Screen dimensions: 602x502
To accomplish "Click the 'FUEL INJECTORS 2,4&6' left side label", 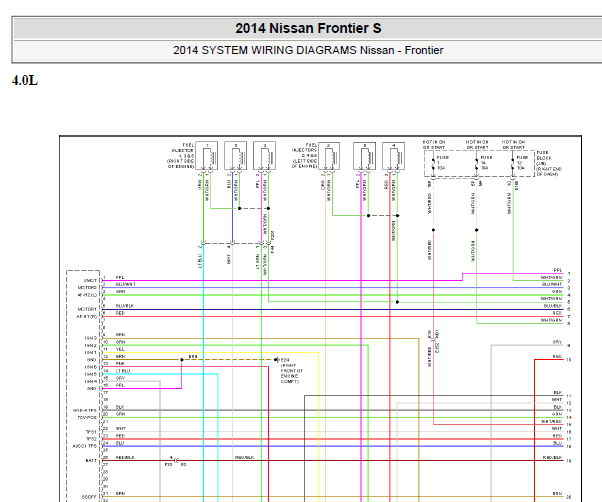I will click(304, 156).
